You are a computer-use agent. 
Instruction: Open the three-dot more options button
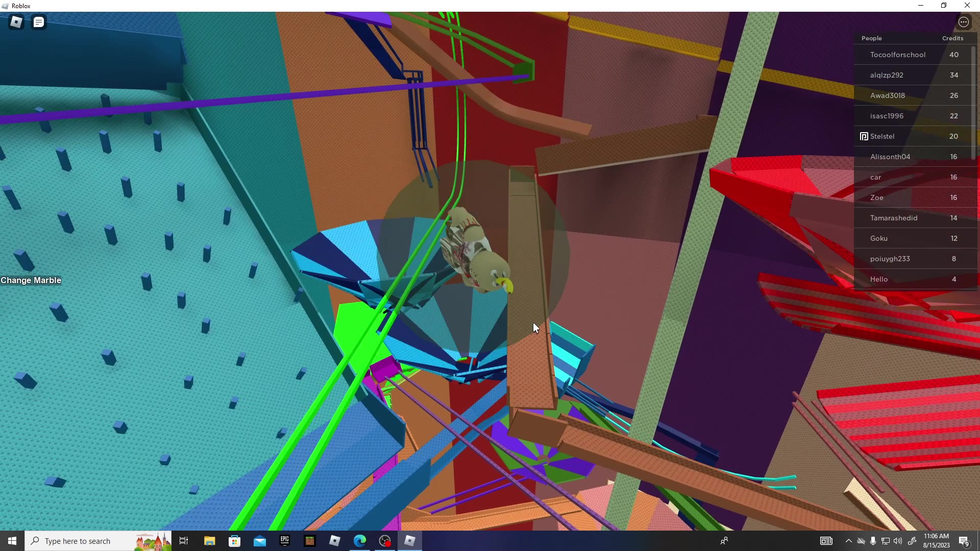click(963, 22)
